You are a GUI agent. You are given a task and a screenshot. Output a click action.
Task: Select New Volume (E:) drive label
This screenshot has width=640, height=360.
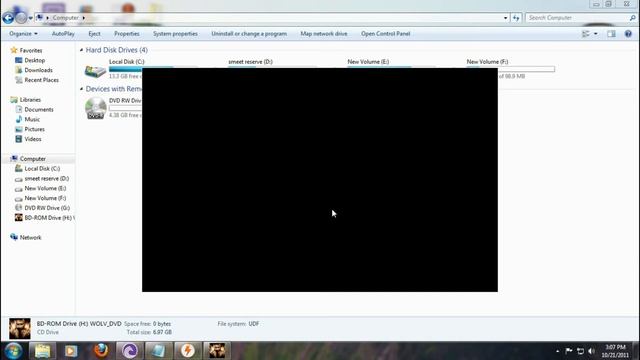coord(368,62)
